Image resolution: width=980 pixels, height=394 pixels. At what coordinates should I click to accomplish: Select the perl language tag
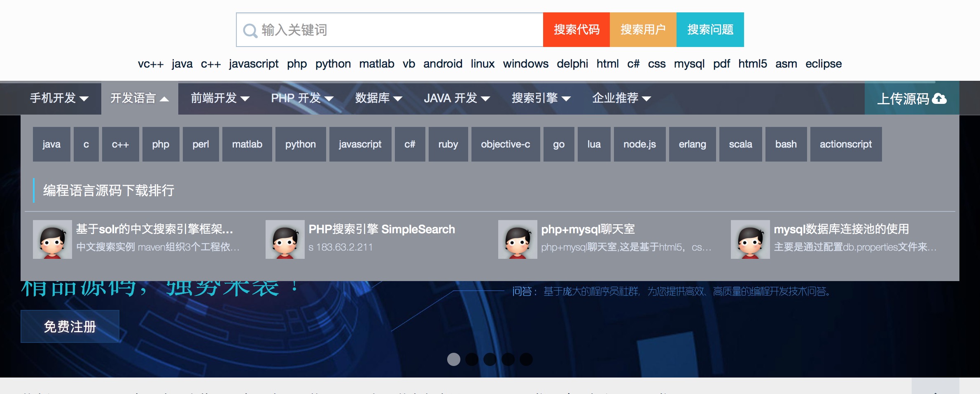point(201,144)
